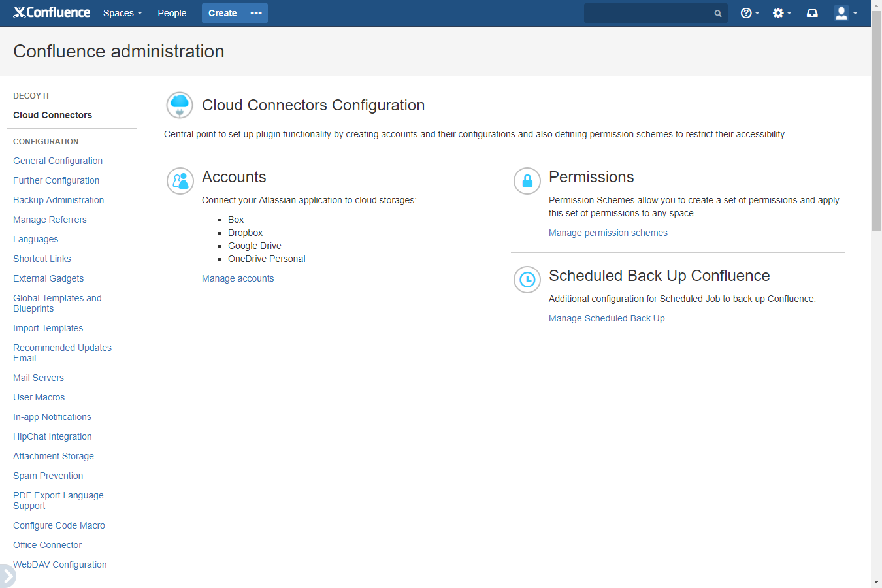The image size is (882, 588).
Task: Select Cloud Connectors in sidebar
Action: (52, 115)
